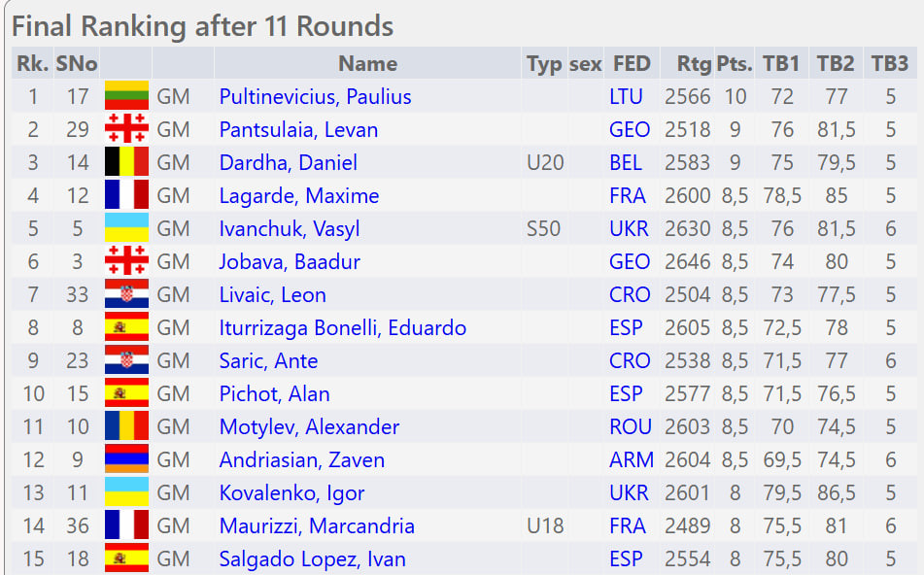Click the Georgian flag in Pantsulaia's row
Viewport: 924px width, 575px height.
click(x=126, y=129)
